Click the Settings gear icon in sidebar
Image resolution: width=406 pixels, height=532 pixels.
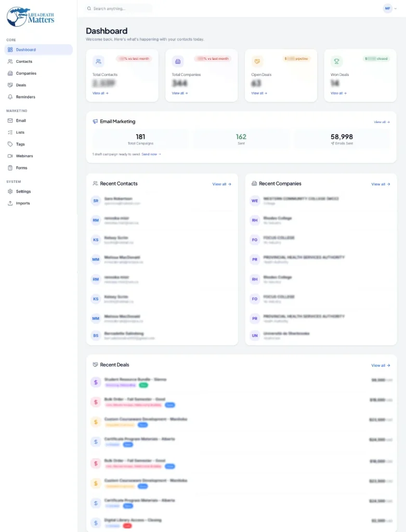[x=10, y=191]
